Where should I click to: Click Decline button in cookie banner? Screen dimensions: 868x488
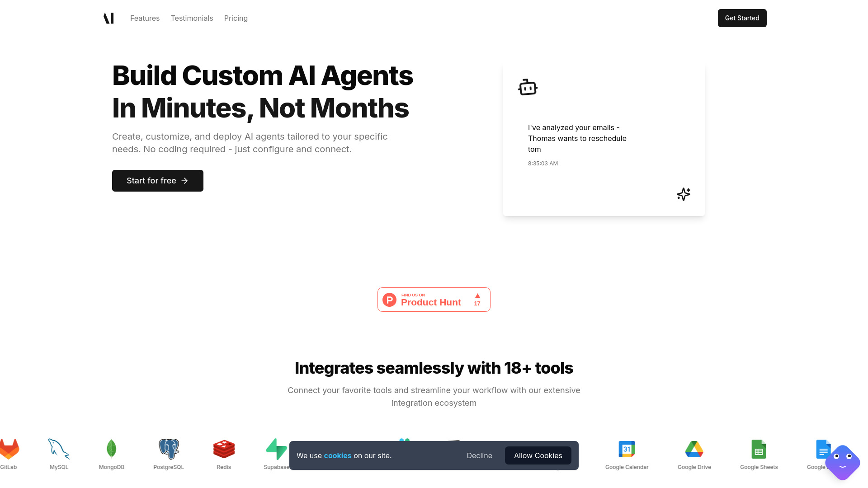pos(479,455)
